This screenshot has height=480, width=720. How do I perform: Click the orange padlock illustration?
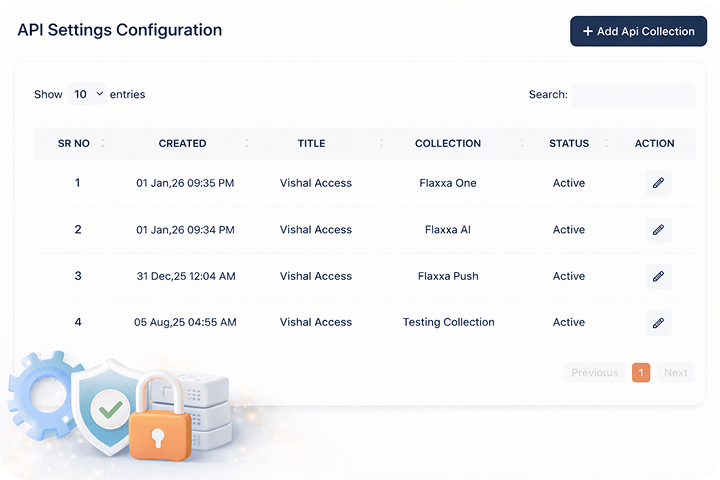coord(158,424)
